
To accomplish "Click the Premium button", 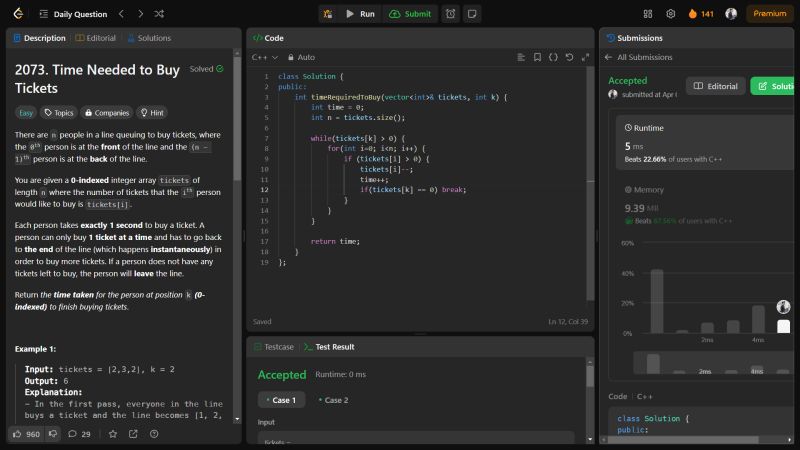I will [769, 14].
